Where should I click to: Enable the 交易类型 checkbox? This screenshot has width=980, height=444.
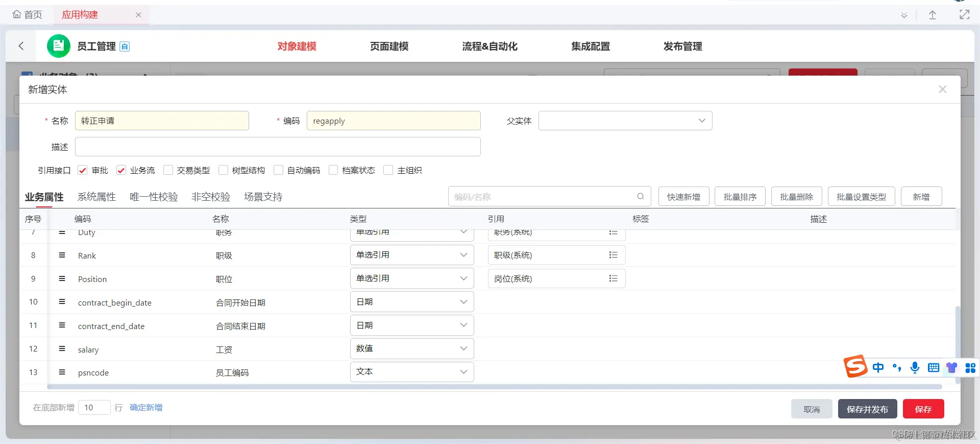tap(168, 170)
